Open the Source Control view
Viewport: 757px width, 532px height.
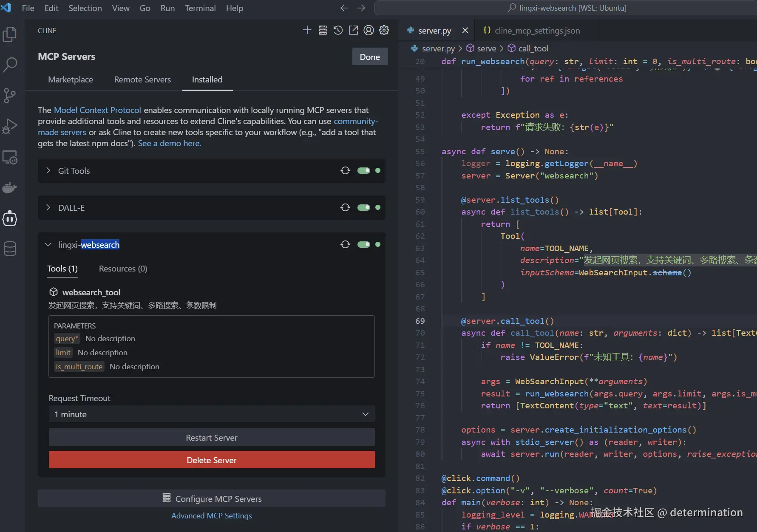[10, 96]
